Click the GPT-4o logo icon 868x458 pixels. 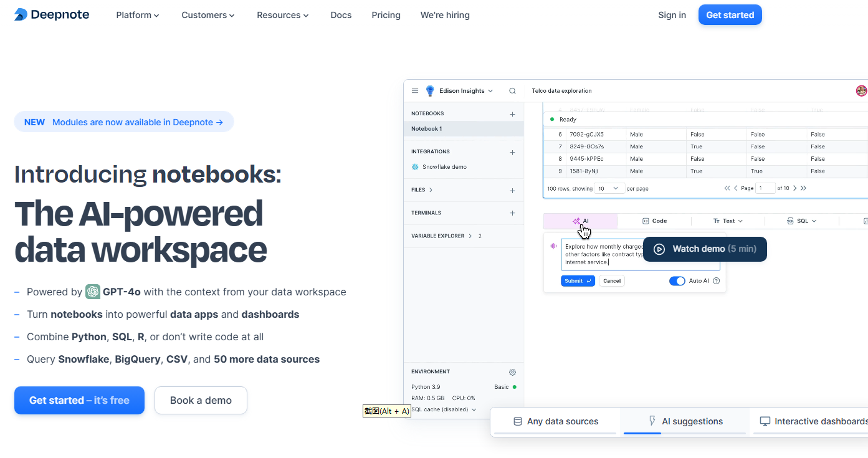pos(93,292)
